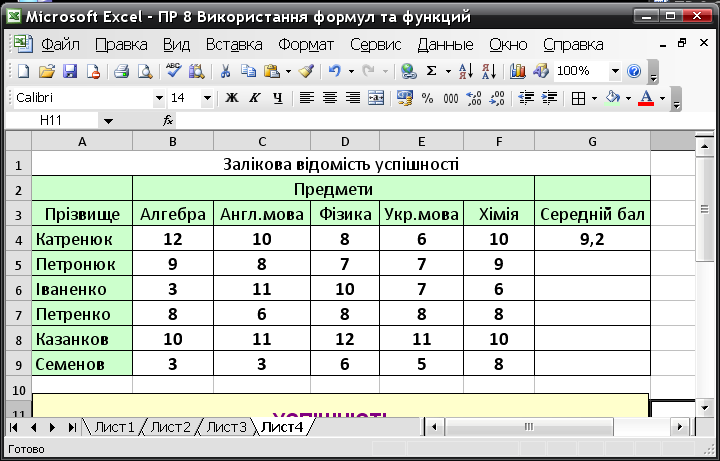
Task: Open the Правка menu
Action: point(121,45)
